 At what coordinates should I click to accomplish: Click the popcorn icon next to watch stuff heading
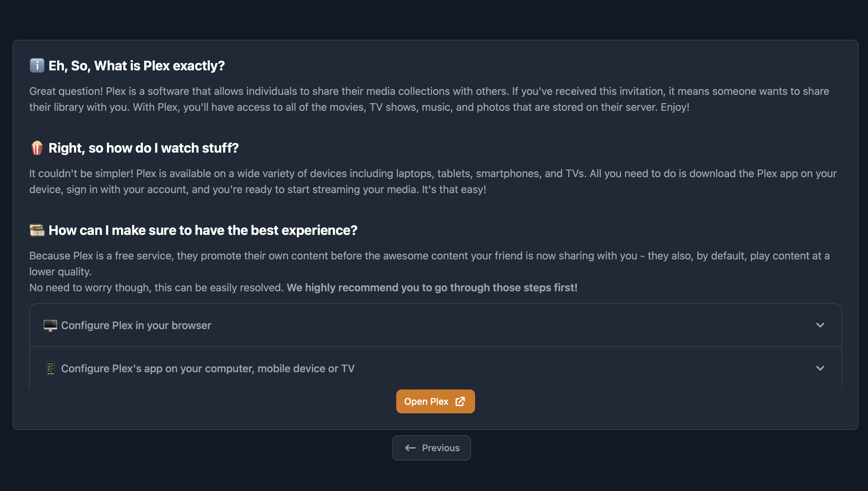[37, 148]
